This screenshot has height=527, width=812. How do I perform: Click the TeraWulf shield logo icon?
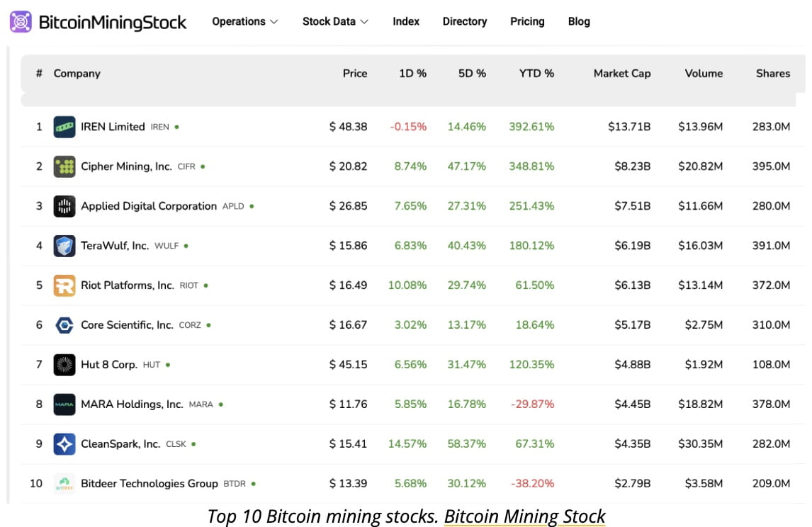pyautogui.click(x=64, y=246)
